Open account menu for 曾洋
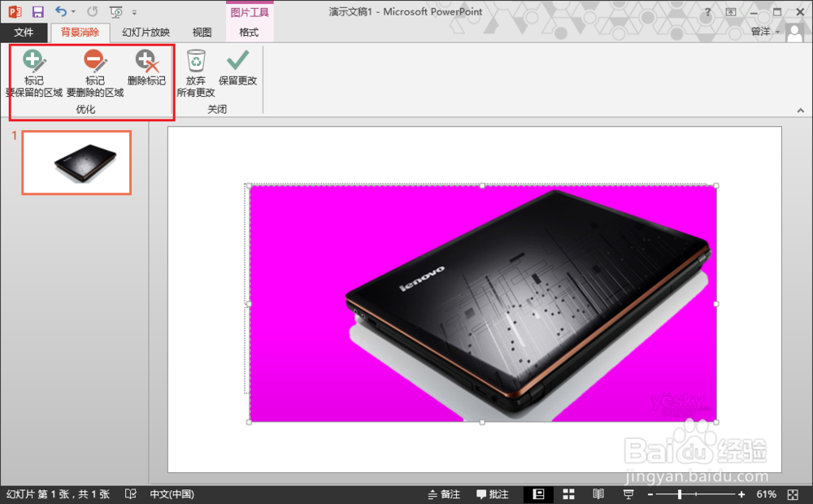813x504 pixels. tap(765, 32)
